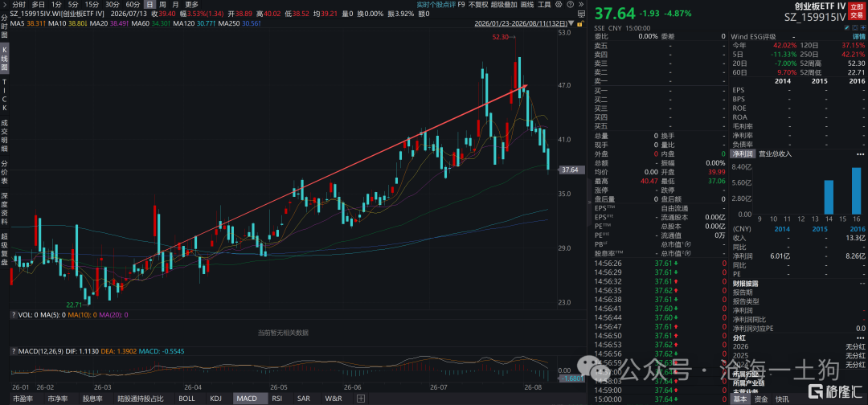Open the settings gear in chart toolbar
The image size is (868, 405).
coord(559,5)
